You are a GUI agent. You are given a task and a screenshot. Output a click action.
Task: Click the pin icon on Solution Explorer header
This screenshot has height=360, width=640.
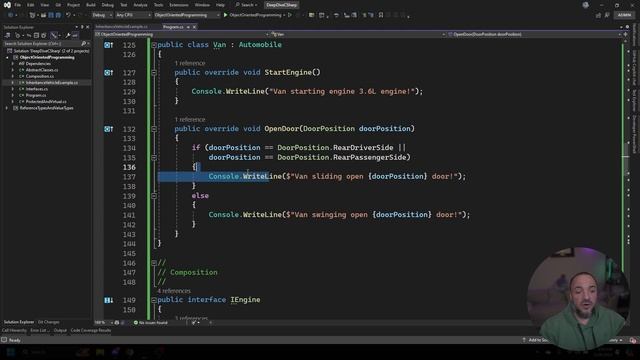coord(82,27)
